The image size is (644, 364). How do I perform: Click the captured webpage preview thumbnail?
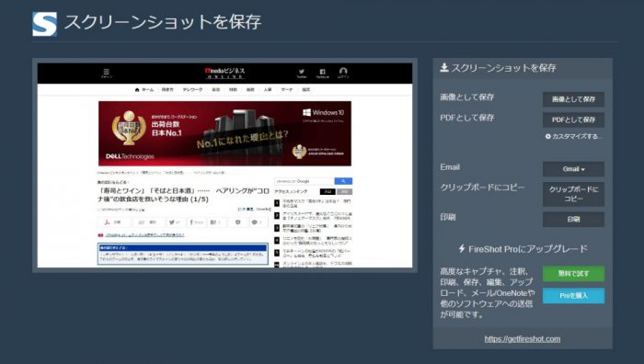224,165
